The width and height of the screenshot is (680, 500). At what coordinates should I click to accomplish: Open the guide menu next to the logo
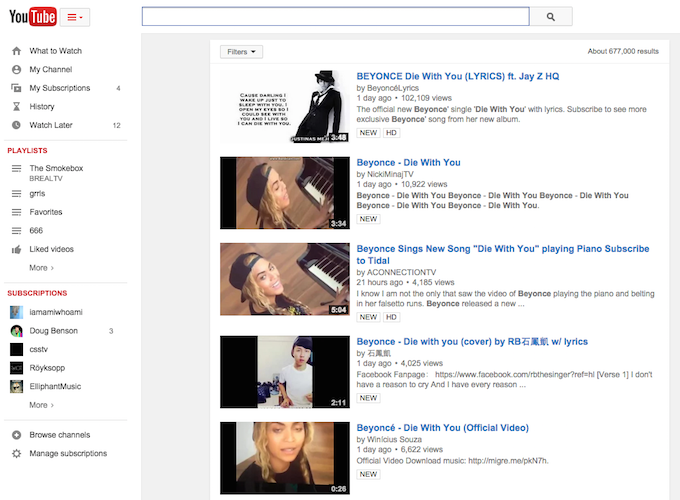point(75,17)
